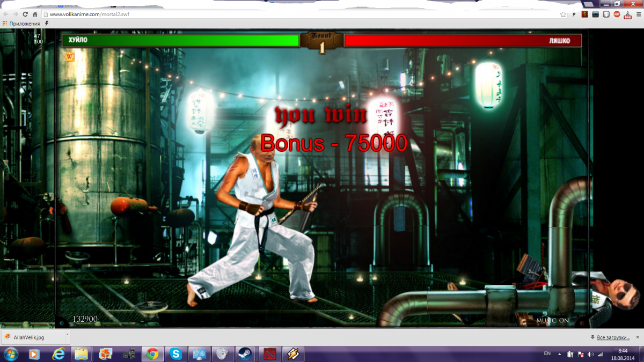Click the EN language indicator
This screenshot has width=644, height=362.
tap(547, 353)
